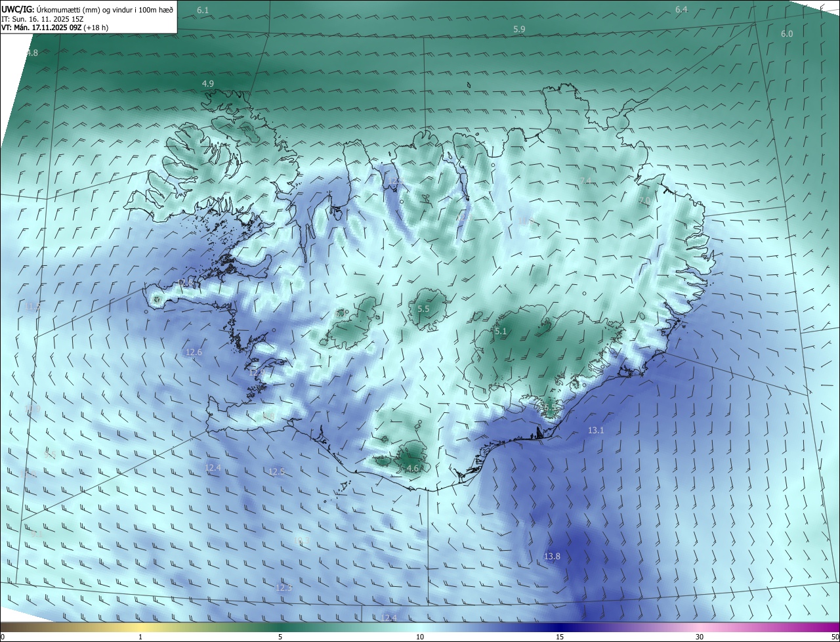
Task: Click the "IT: Sun. 16. 11. 2025 15Z" line
Action: pos(42,19)
